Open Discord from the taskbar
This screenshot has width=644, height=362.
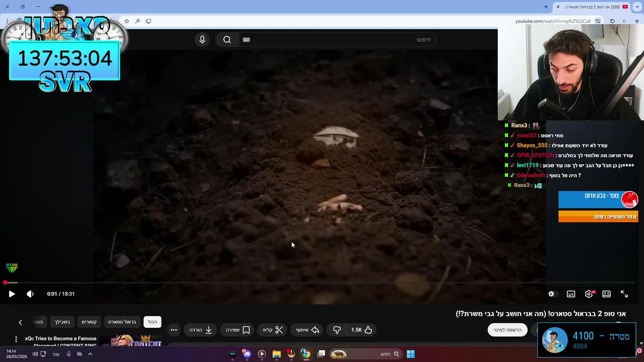click(247, 354)
